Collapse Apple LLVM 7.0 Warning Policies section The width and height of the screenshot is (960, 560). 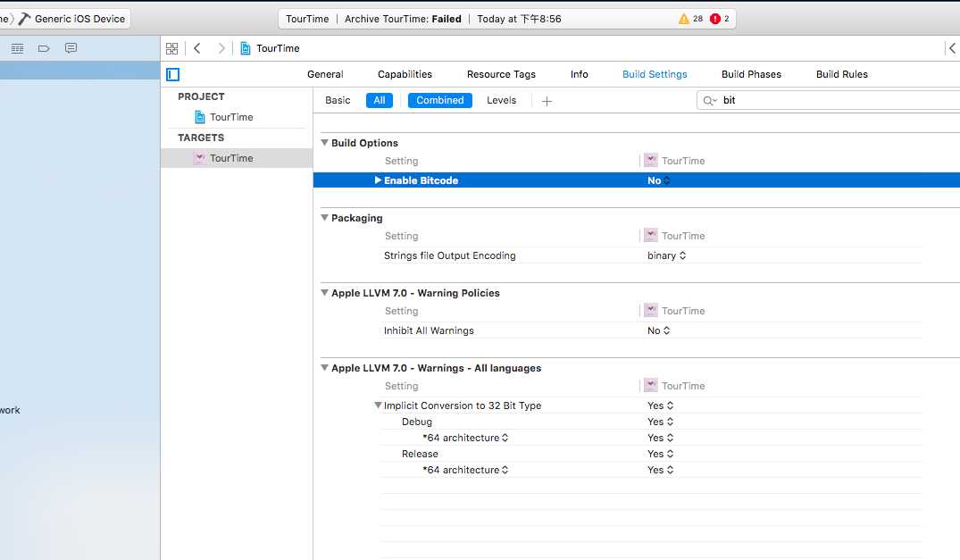click(324, 293)
